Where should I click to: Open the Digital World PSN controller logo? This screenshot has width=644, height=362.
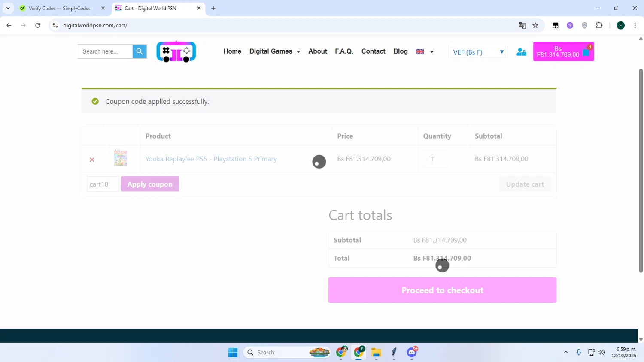176,52
